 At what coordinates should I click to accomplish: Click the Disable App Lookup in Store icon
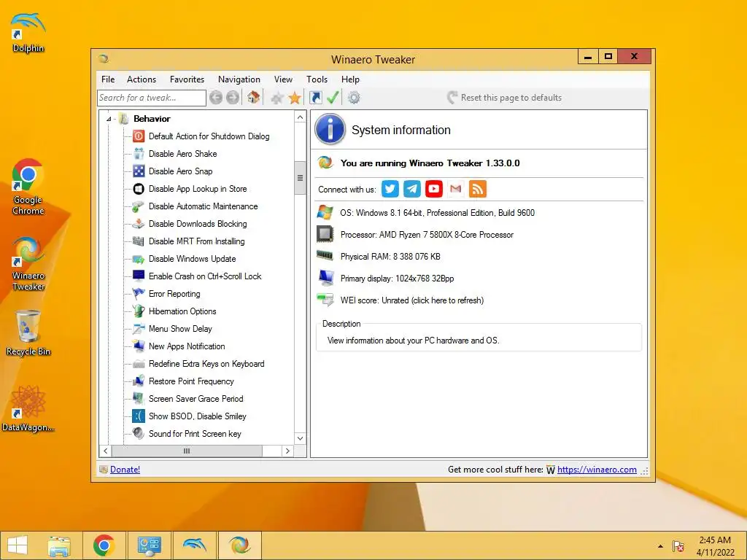click(139, 189)
